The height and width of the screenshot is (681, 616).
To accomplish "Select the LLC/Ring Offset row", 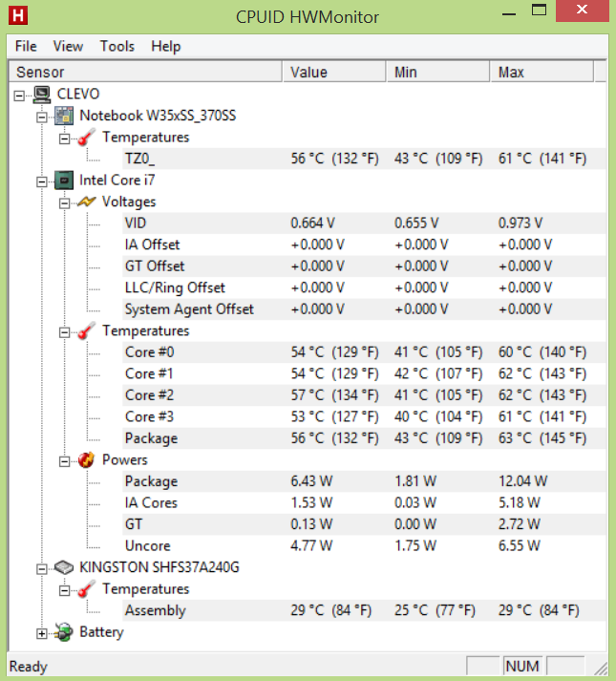I will (365, 287).
